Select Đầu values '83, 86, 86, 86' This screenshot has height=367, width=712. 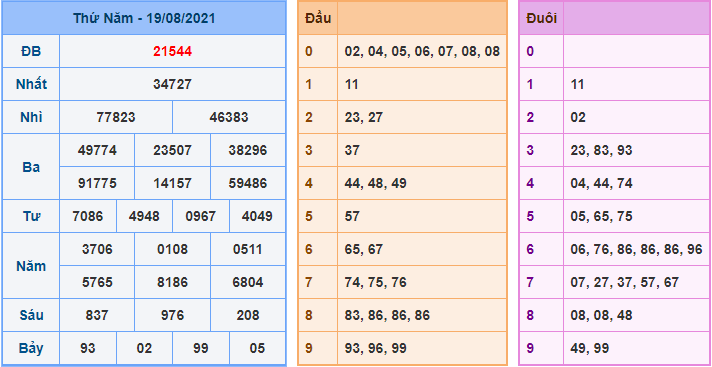(x=387, y=315)
